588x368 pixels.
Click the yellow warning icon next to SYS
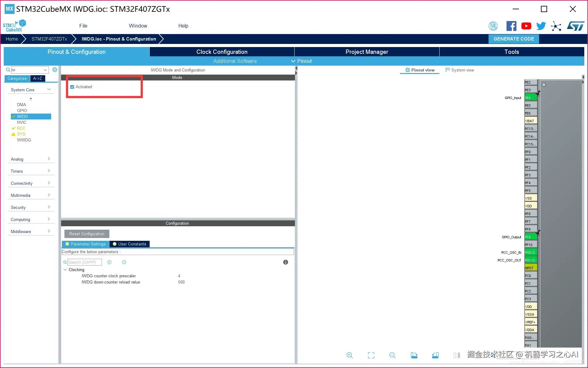click(13, 134)
